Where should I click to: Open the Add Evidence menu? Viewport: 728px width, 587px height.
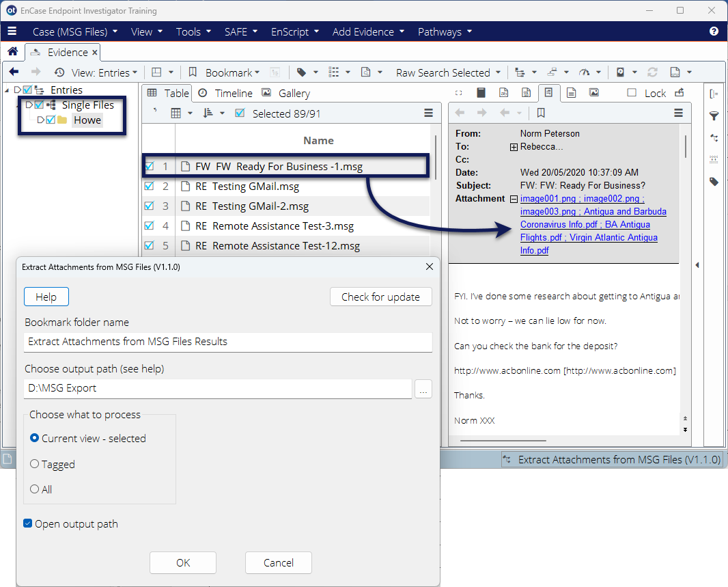tap(368, 31)
